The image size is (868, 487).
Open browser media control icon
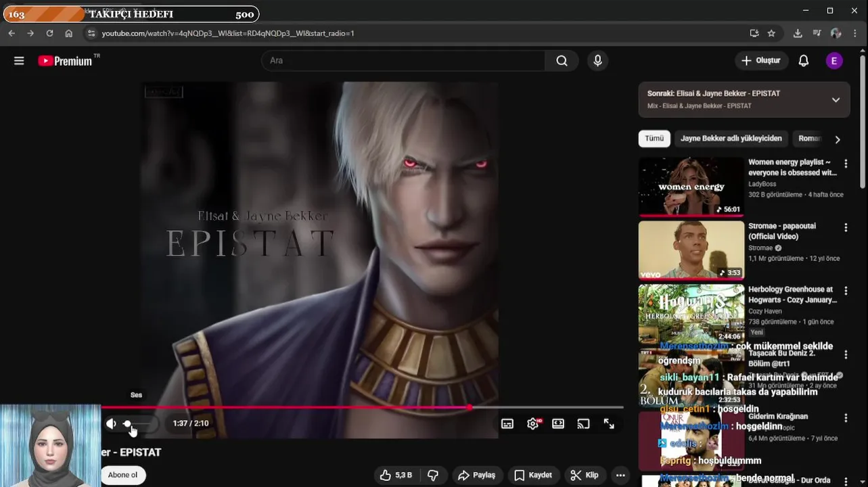tap(817, 33)
